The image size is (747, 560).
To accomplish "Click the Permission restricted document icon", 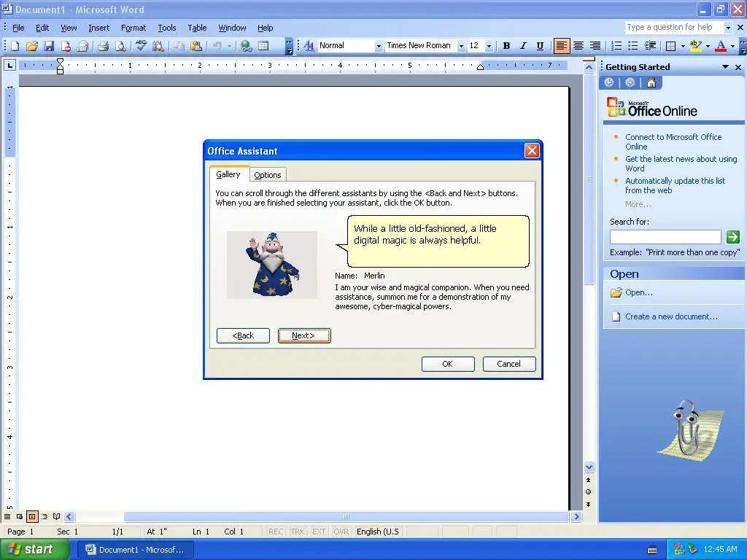I will click(x=66, y=46).
